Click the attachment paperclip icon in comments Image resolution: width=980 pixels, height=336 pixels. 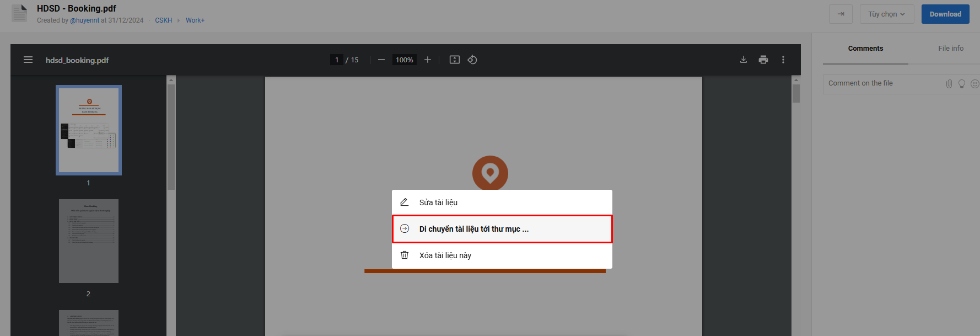(x=949, y=84)
